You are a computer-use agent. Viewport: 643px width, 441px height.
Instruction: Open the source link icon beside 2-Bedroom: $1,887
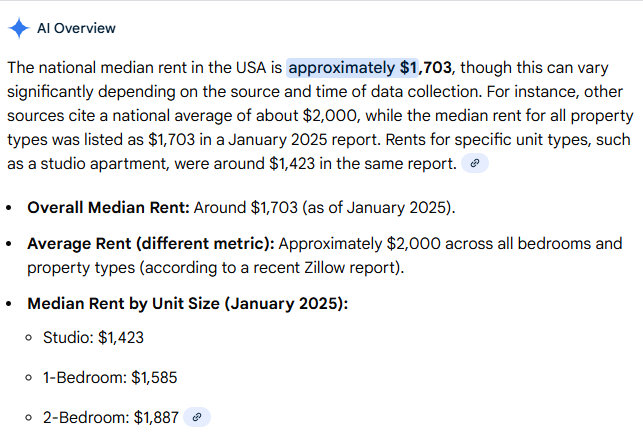pos(198,417)
